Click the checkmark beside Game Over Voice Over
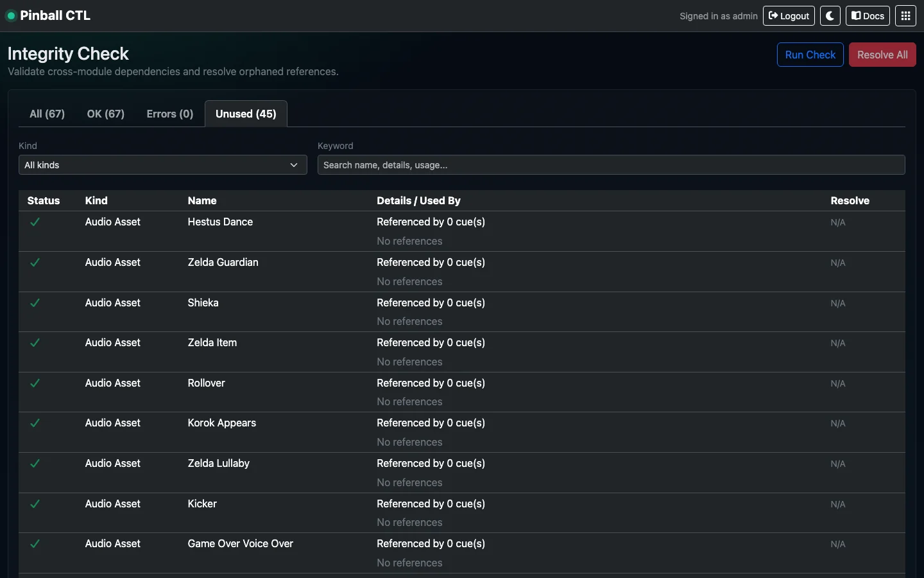This screenshot has width=924, height=578. pos(35,544)
